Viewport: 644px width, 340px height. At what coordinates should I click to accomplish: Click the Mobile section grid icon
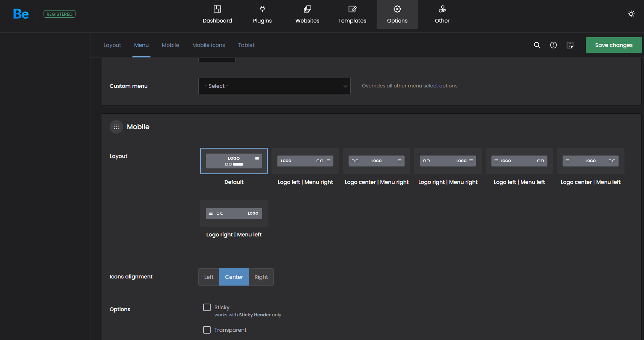pyautogui.click(x=116, y=127)
